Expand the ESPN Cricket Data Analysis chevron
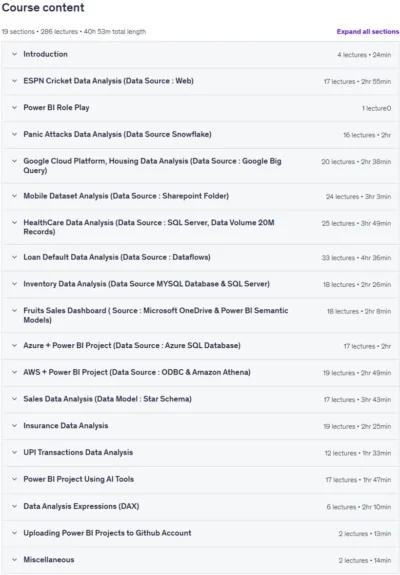Image resolution: width=400 pixels, height=575 pixels. click(x=14, y=81)
